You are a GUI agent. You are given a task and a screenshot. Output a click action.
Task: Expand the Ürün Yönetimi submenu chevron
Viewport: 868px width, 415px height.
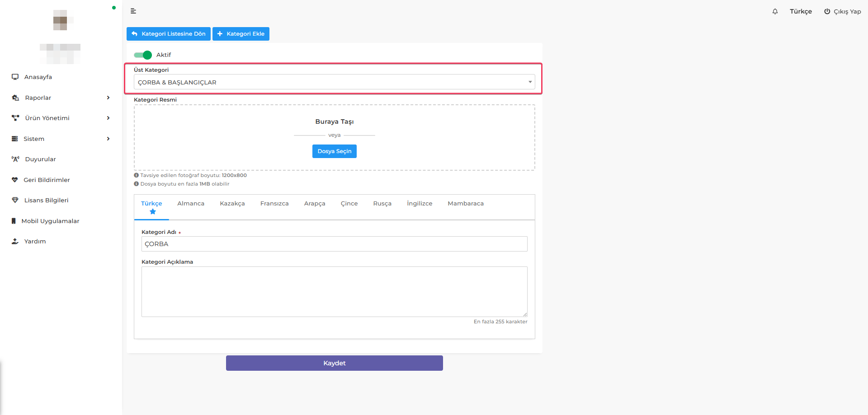(x=108, y=118)
